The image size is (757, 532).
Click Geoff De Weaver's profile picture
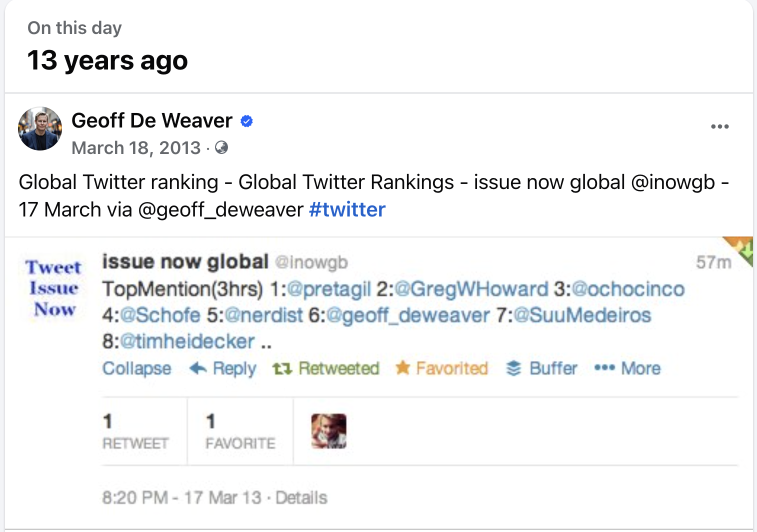point(40,129)
